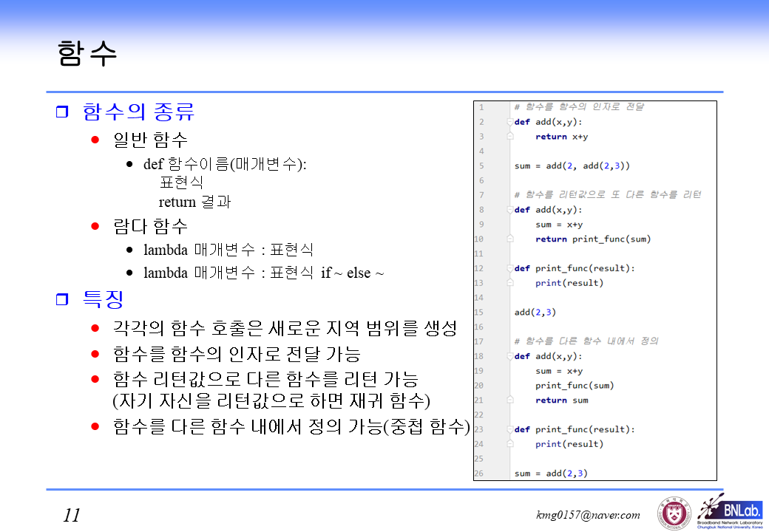Click the comment '# 함수를 함수의 인자로 전달' on line 1
769x532 pixels.
pyautogui.click(x=579, y=107)
